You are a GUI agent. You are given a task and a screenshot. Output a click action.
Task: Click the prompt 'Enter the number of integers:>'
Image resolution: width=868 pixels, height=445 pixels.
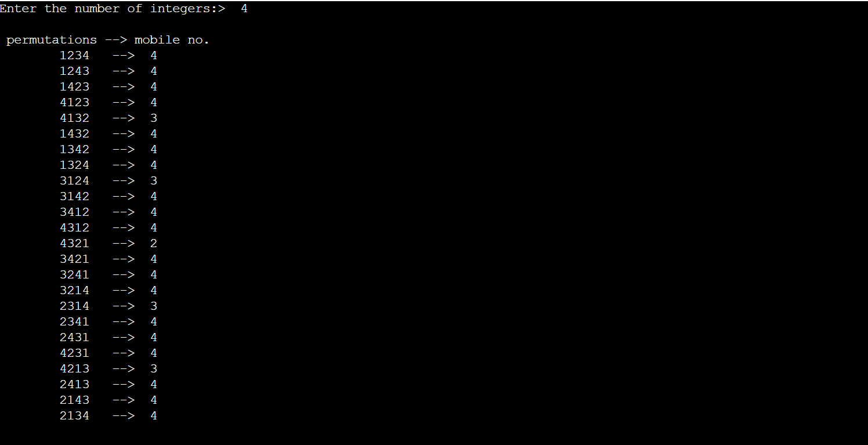[113, 9]
